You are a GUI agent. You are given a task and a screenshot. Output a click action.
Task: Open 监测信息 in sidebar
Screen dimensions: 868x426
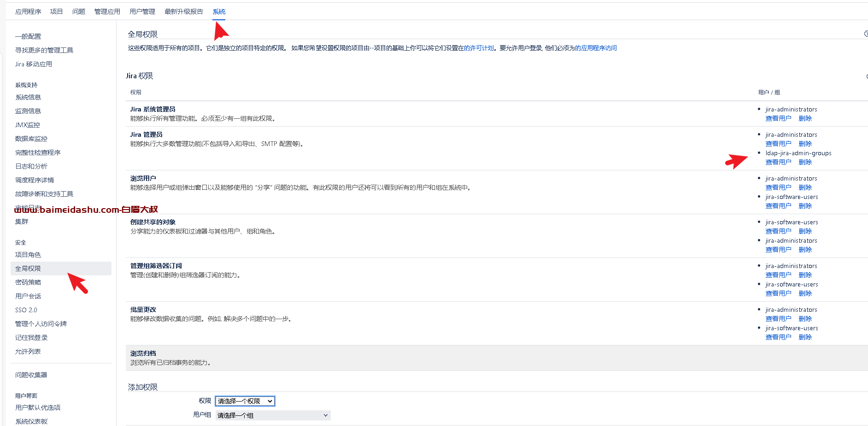tap(28, 111)
